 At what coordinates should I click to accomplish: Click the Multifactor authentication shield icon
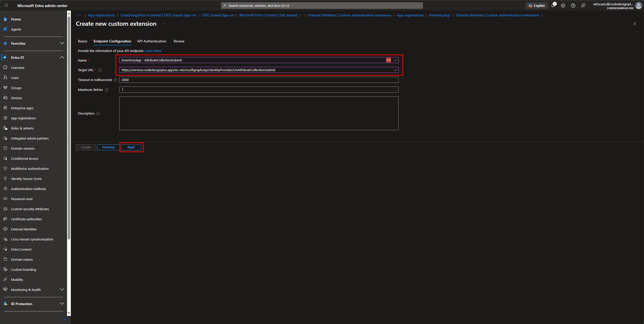5,169
